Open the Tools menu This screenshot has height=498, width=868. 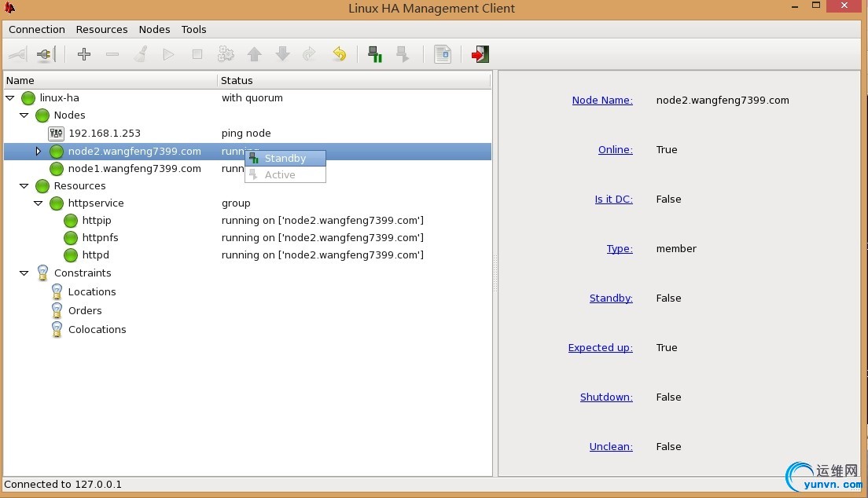click(193, 30)
